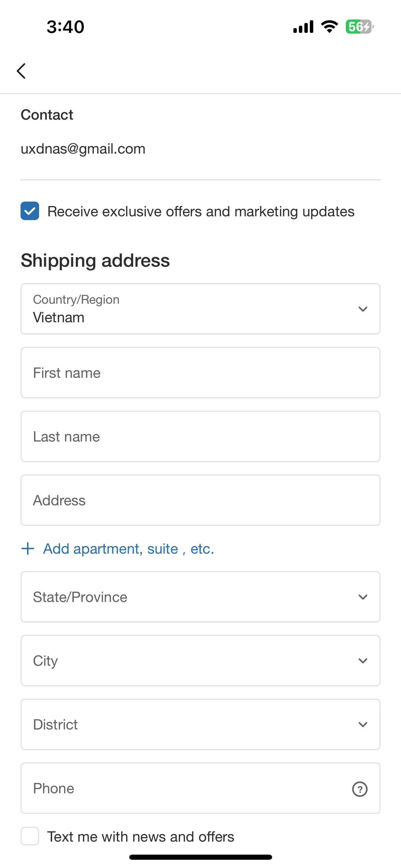This screenshot has width=401, height=868.
Task: Expand the District dropdown
Action: click(x=200, y=724)
